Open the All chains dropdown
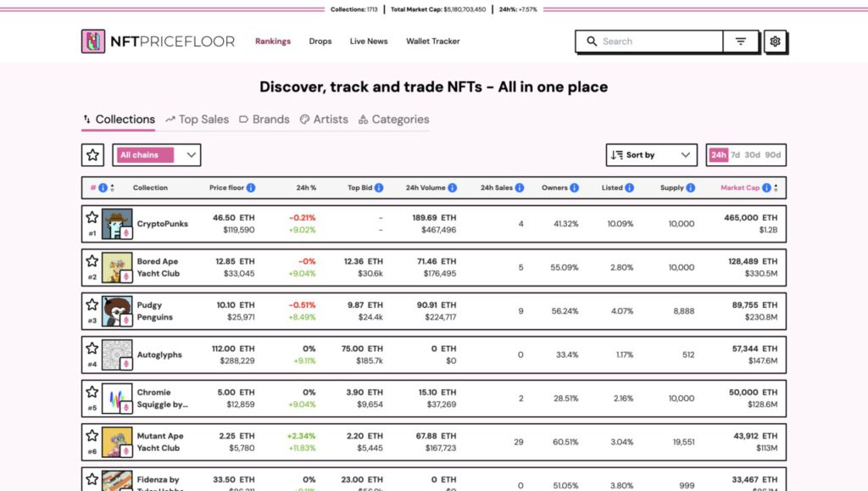This screenshot has height=491, width=868. [x=157, y=155]
